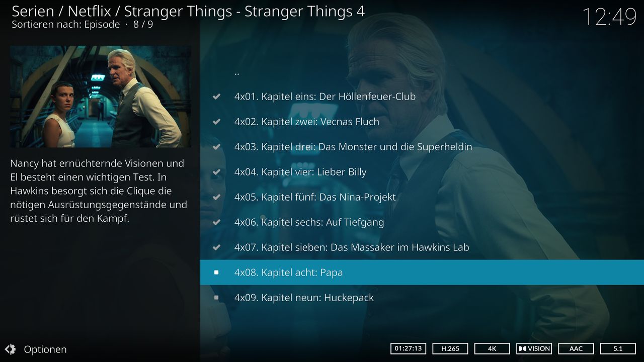The width and height of the screenshot is (644, 362).
Task: Click the H.265 codec badge
Action: pyautogui.click(x=450, y=348)
